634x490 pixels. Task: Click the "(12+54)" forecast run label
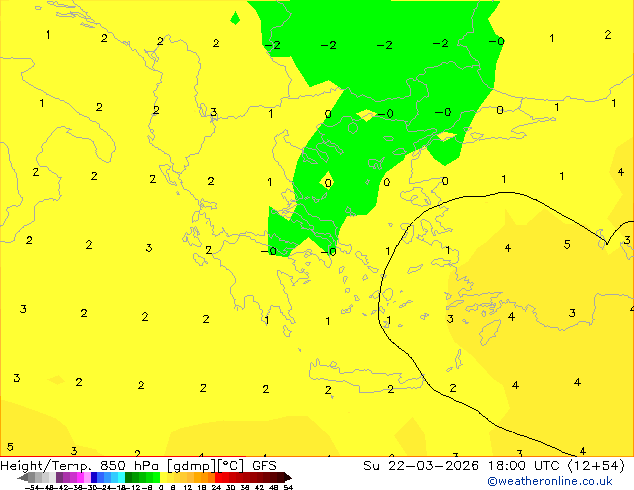point(597,466)
